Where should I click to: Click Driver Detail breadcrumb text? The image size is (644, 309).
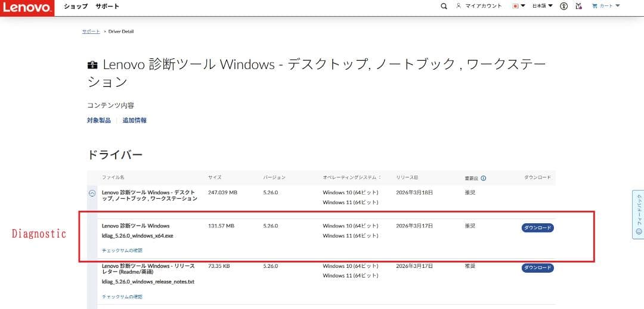point(120,32)
